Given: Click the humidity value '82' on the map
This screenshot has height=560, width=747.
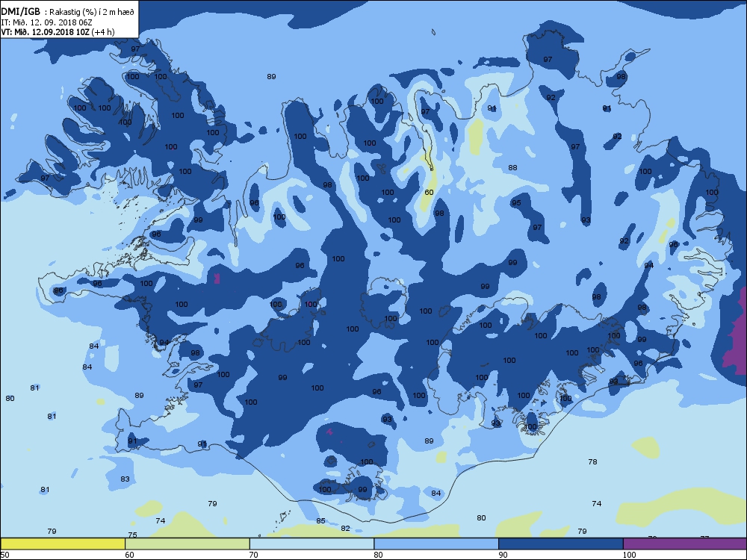Looking at the screenshot, I should point(345,528).
